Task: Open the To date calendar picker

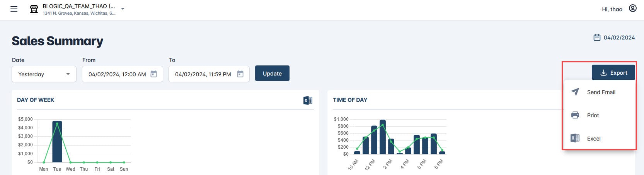Action: [x=240, y=74]
